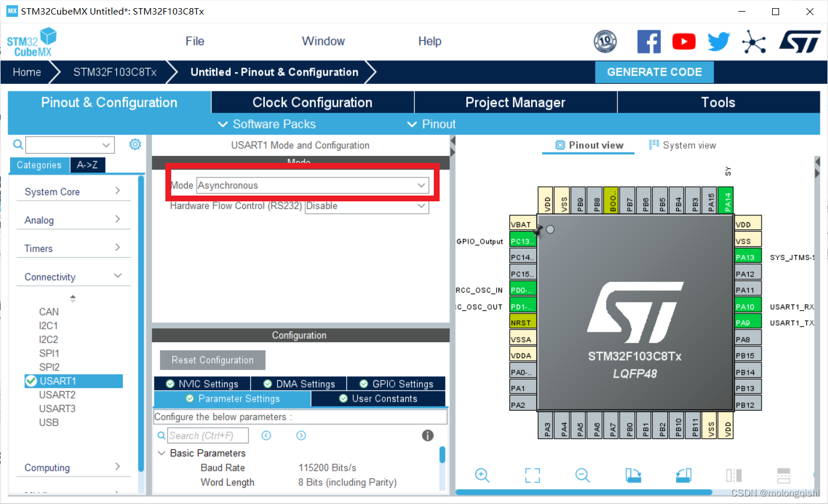Click the 10 years anniversary badge icon
The height and width of the screenshot is (504, 828).
tap(605, 42)
